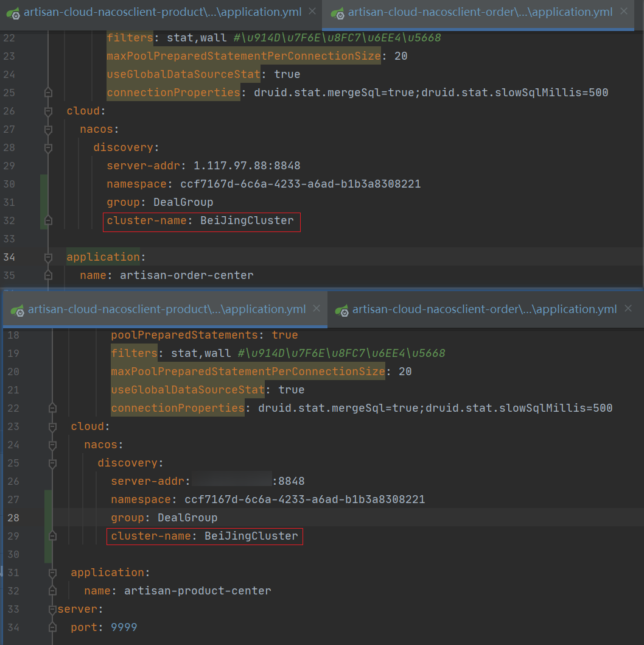Click the artisan-product-center application name
The width and height of the screenshot is (644, 645).
pyautogui.click(x=198, y=591)
